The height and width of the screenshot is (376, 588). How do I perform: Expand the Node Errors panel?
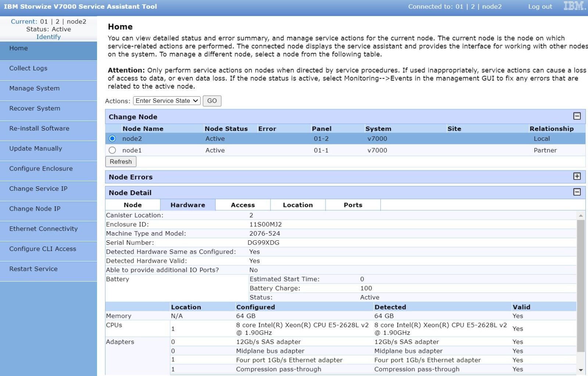click(577, 176)
